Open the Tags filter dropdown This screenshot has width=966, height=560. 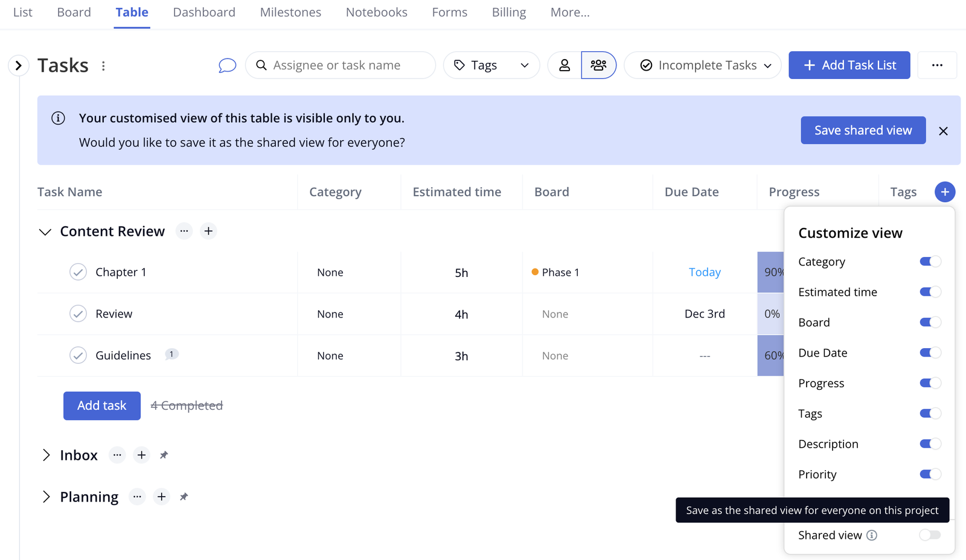pos(491,65)
